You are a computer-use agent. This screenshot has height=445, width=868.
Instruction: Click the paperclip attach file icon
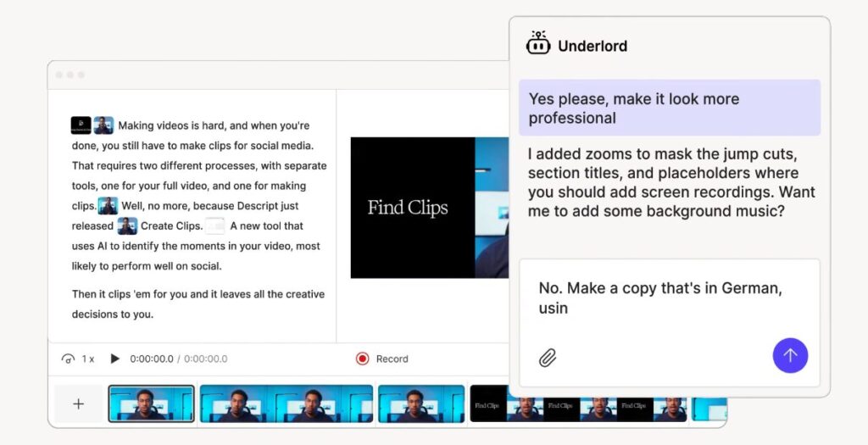548,358
